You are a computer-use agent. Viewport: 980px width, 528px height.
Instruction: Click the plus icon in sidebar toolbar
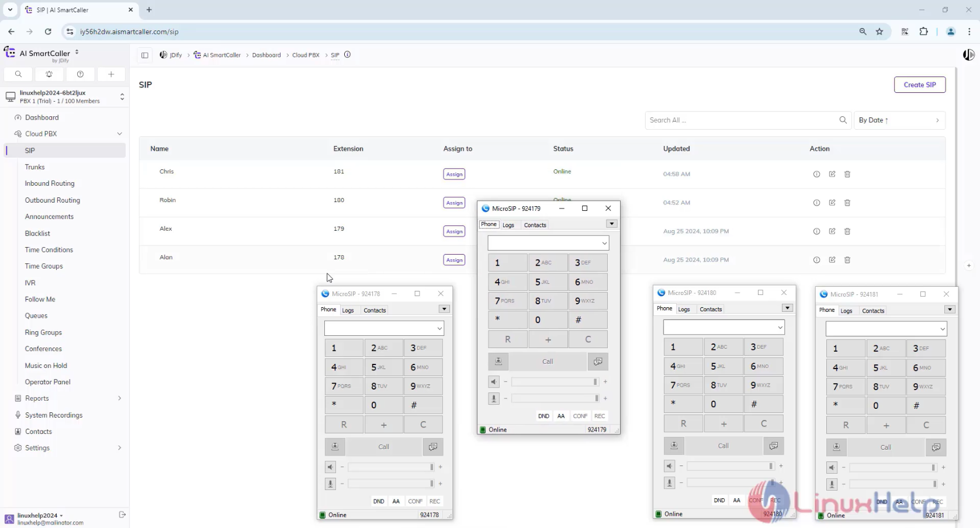click(111, 74)
